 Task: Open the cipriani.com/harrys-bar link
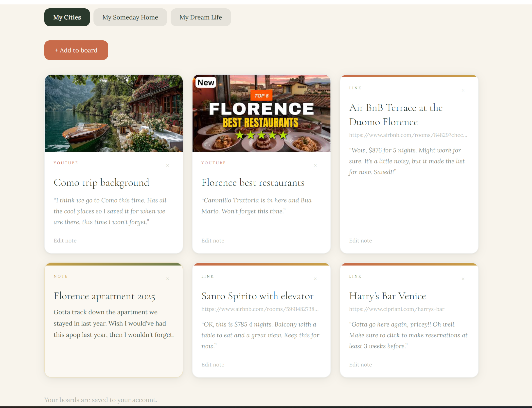coord(397,309)
